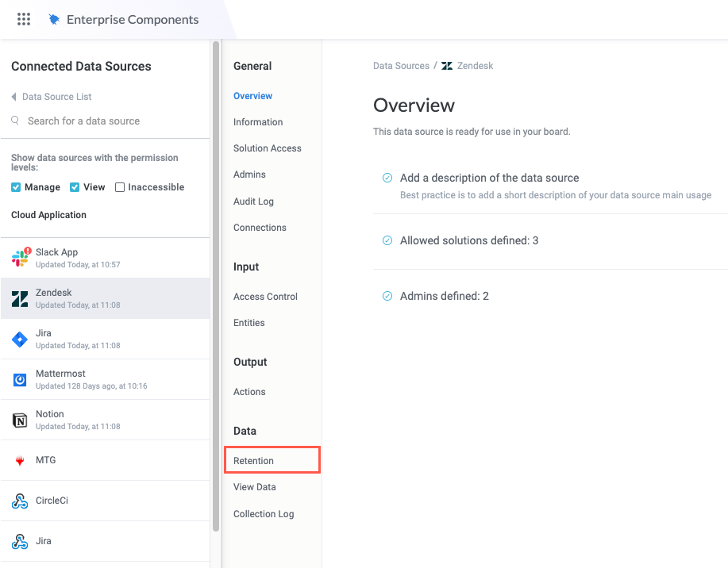Navigate to Access Control under Input
This screenshot has height=568, width=728.
click(x=265, y=297)
